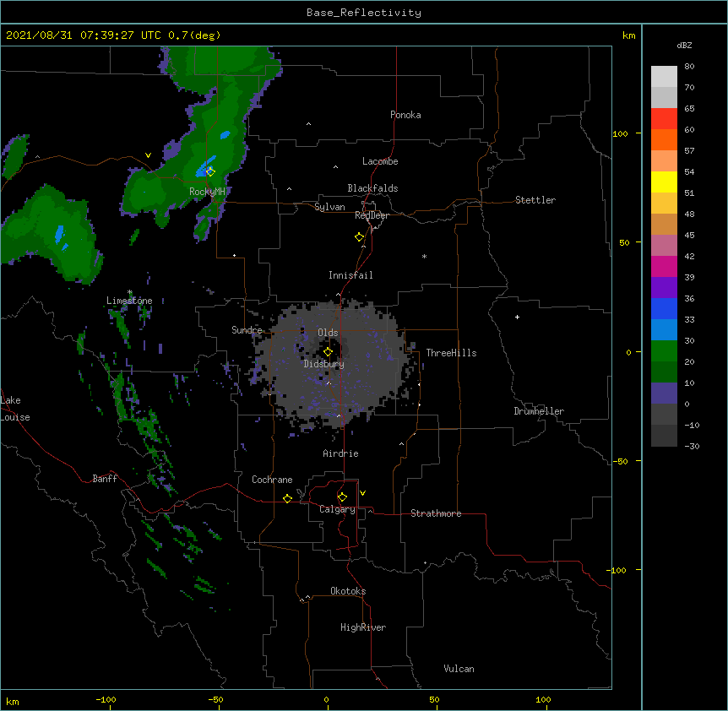The width and height of the screenshot is (728, 711).
Task: Click the Innisfail town label
Action: 350,275
